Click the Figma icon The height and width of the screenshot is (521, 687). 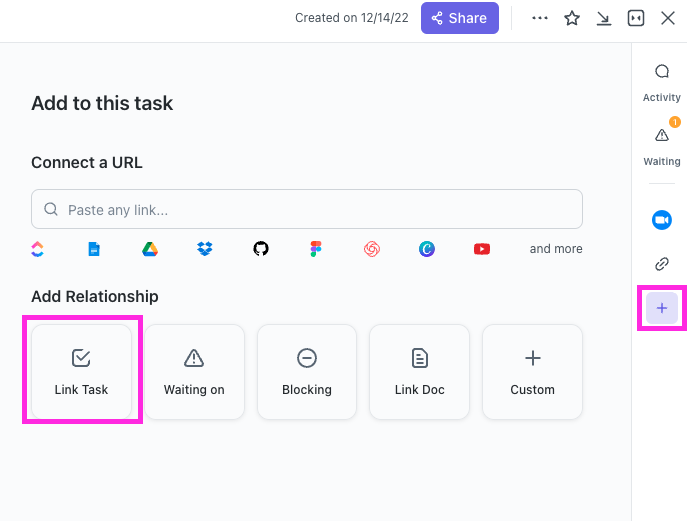pyautogui.click(x=316, y=249)
